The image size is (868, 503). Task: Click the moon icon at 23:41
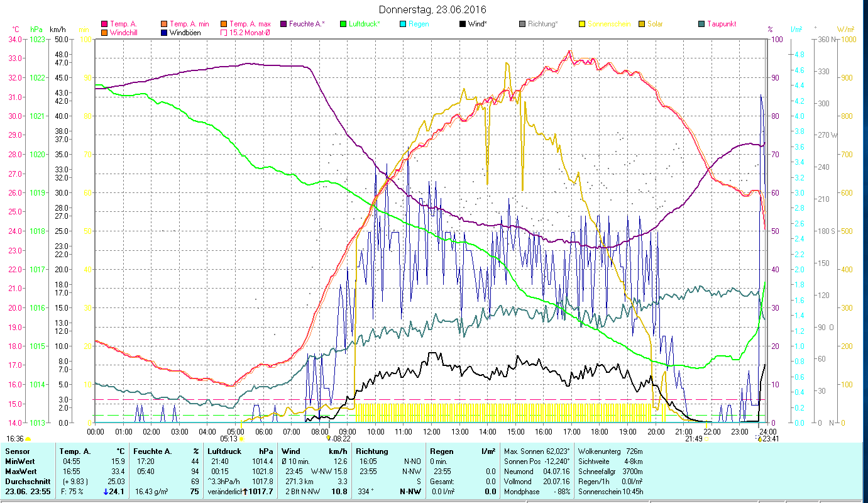[758, 438]
